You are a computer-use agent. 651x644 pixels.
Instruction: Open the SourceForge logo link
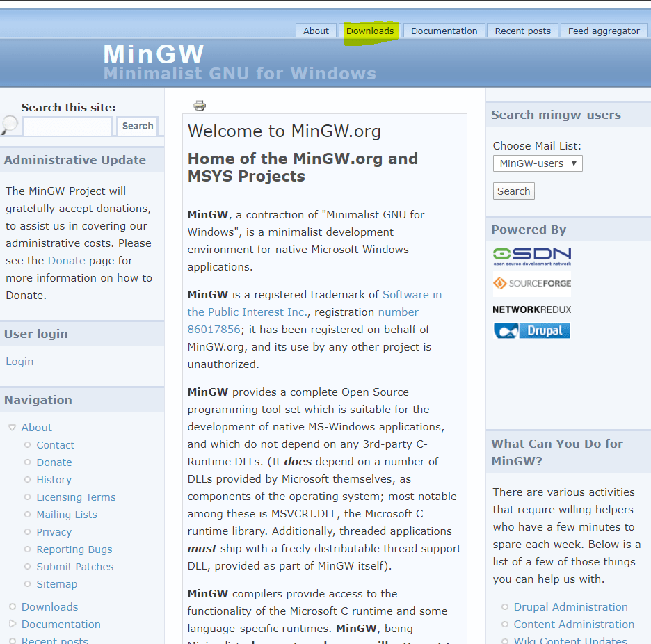tap(532, 284)
